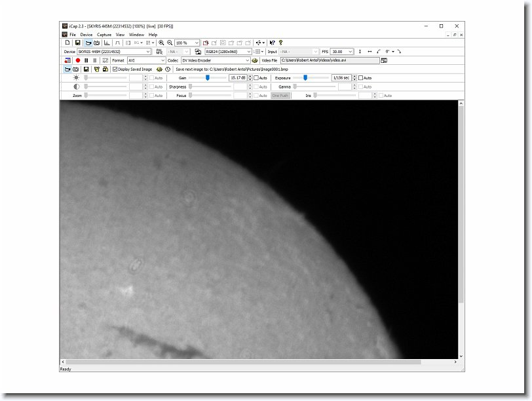532x401 pixels.
Task: Open the zoom percentage dropdown
Action: (x=197, y=43)
